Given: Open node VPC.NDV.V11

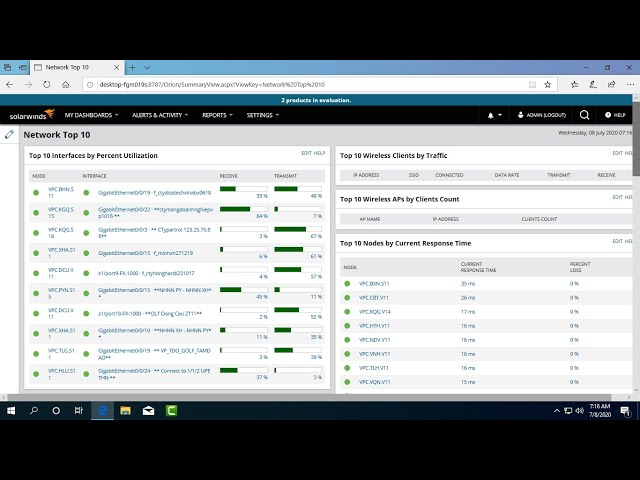Looking at the screenshot, I should (374, 340).
